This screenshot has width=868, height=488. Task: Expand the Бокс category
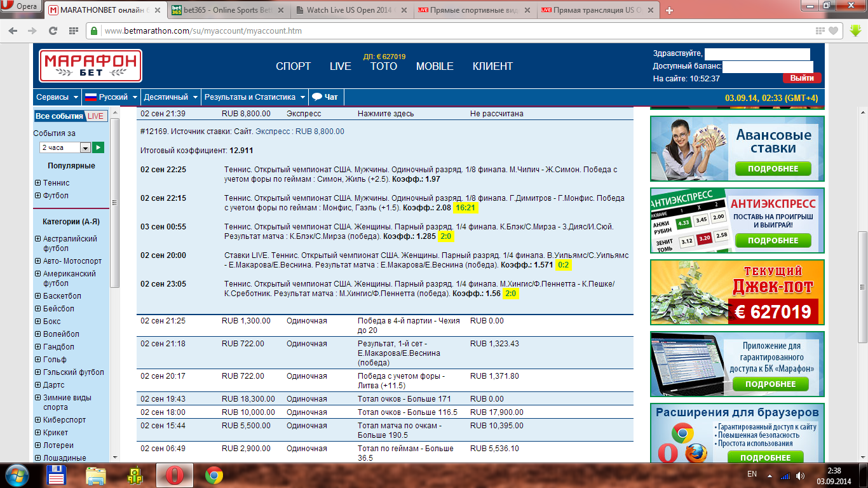pos(38,322)
